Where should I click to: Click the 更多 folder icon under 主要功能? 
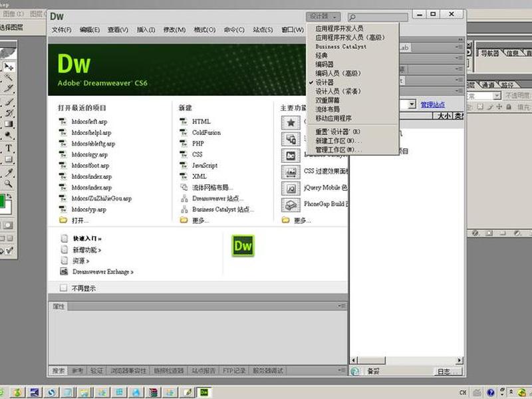click(x=286, y=220)
